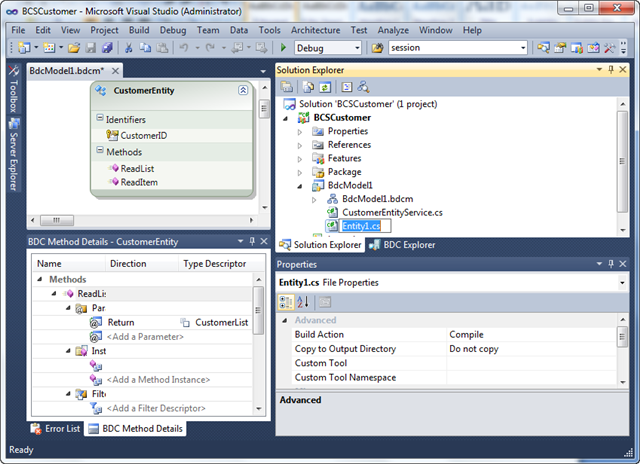Click the Property Pages icon in Properties
The width and height of the screenshot is (640, 464).
point(325,302)
